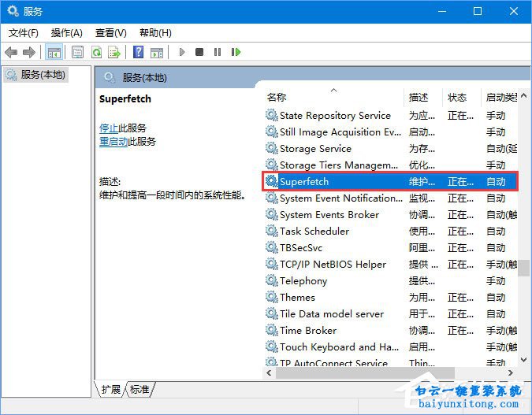532x415 pixels.
Task: Click the 重启动 link to restart service
Action: point(113,142)
